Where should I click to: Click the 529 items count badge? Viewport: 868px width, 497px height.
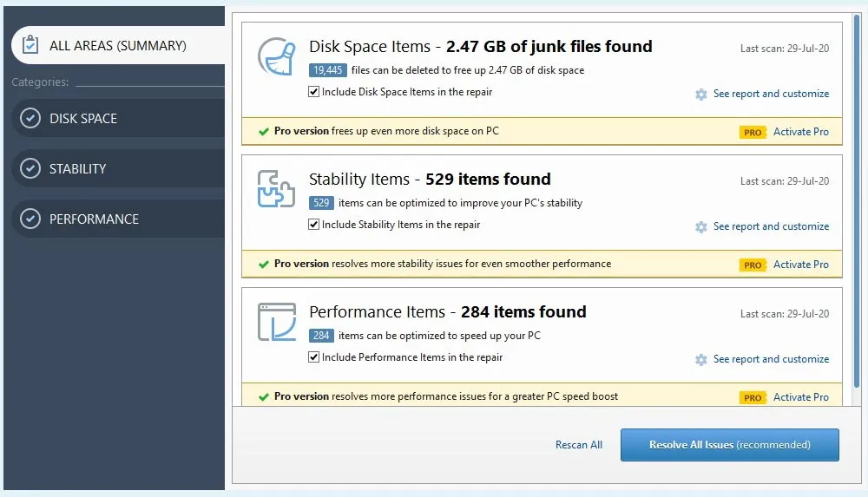click(x=321, y=203)
